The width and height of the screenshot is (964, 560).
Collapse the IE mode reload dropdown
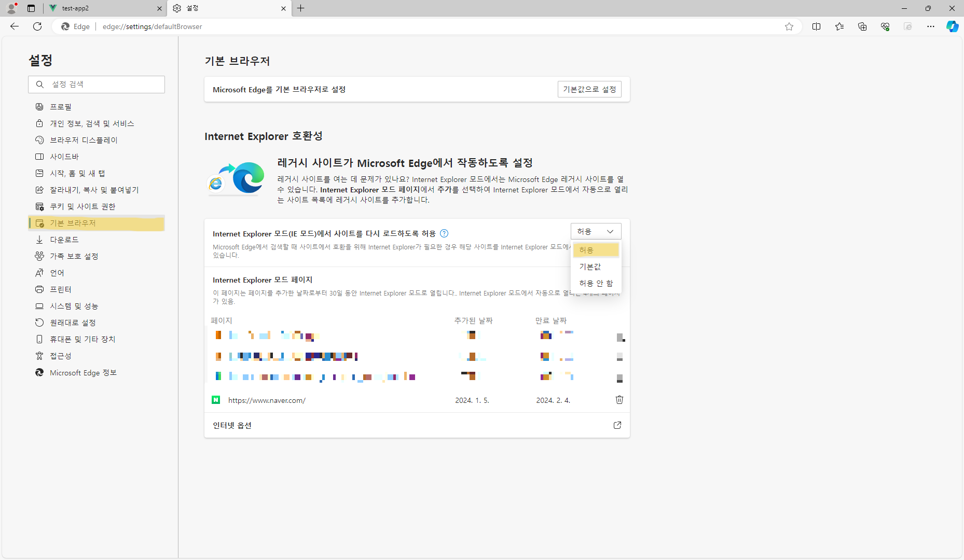(x=596, y=231)
